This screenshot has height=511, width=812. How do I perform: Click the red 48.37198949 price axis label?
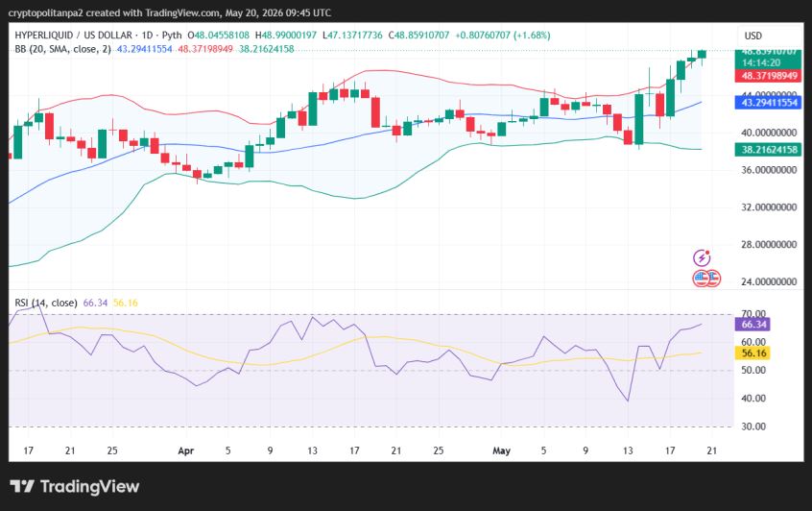[769, 76]
